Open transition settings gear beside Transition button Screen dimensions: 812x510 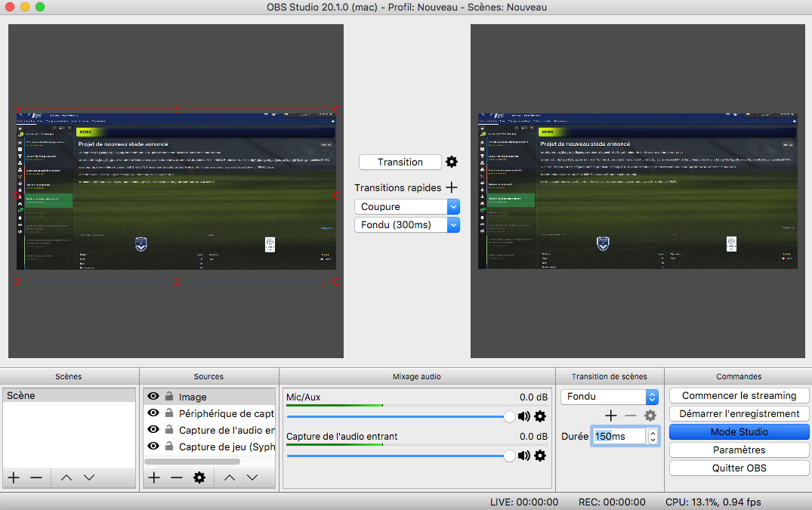(452, 162)
